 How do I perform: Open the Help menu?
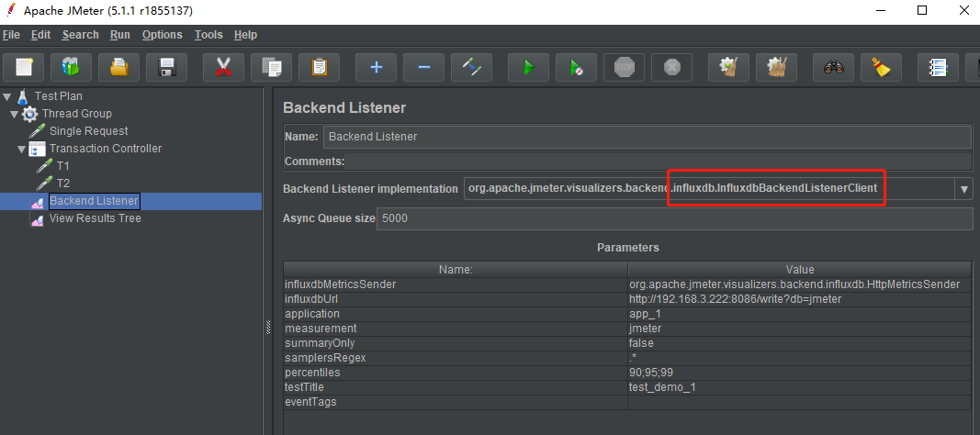point(245,35)
